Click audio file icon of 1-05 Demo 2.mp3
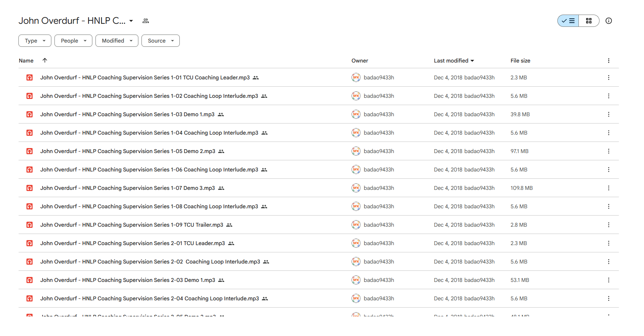Viewport: 644px width, 336px height. tap(30, 151)
